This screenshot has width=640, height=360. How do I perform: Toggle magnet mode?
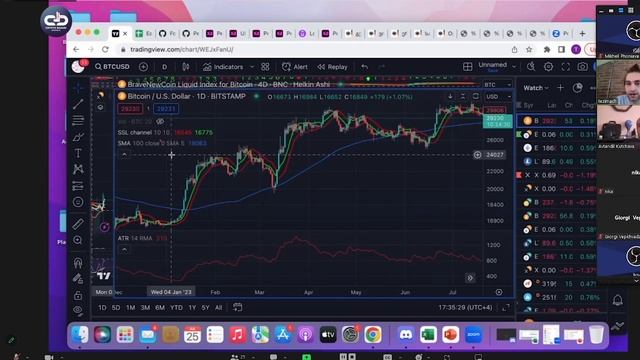tap(78, 262)
